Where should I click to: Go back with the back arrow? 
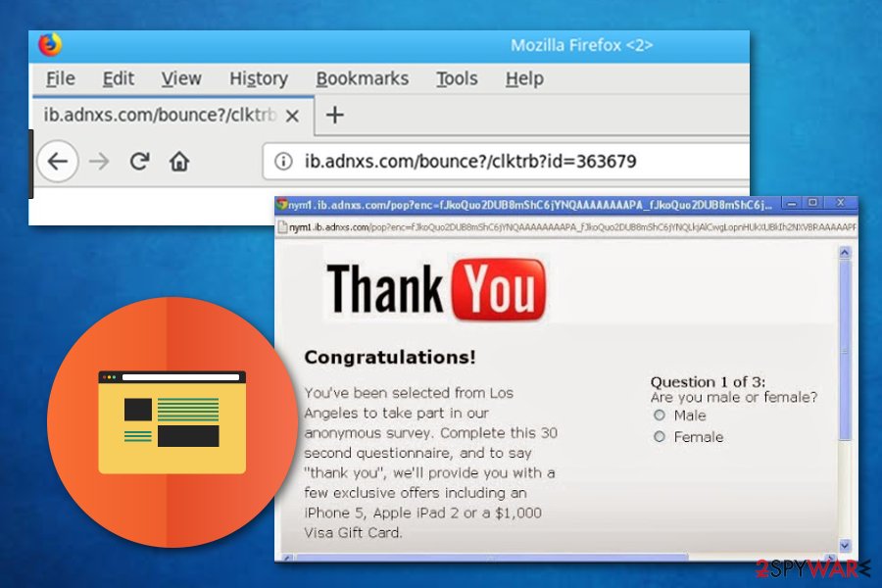(x=58, y=162)
